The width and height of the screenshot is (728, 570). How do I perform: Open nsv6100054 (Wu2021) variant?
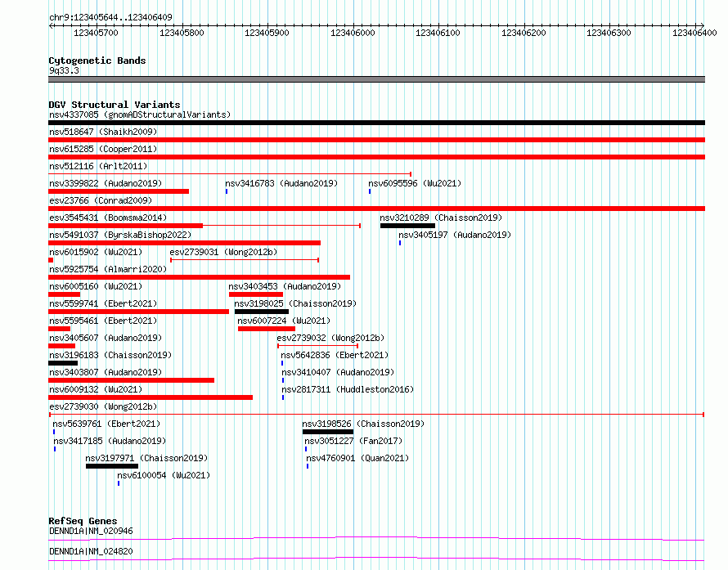click(x=164, y=475)
